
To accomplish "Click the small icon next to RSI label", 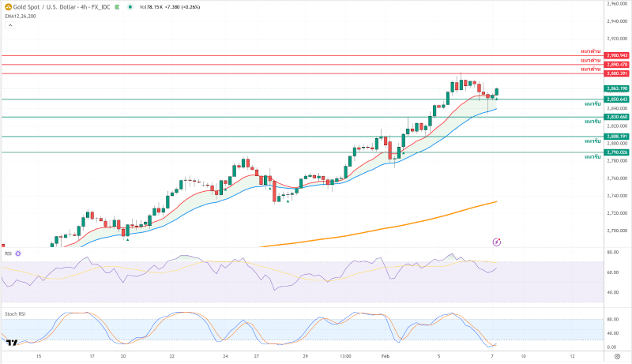I will [x=18, y=254].
